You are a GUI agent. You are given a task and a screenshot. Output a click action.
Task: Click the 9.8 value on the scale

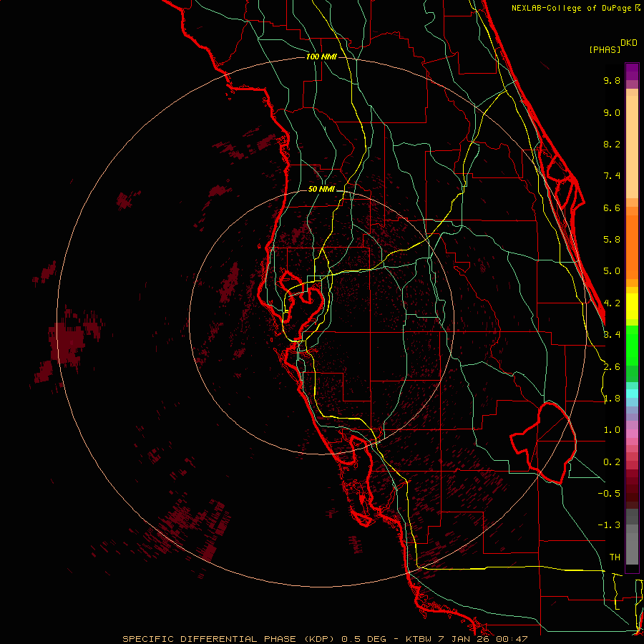(x=611, y=81)
